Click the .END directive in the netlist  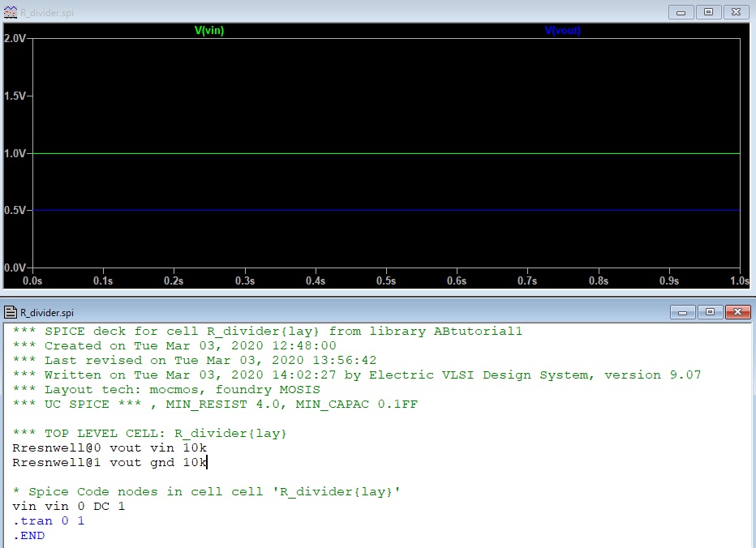tap(29, 536)
